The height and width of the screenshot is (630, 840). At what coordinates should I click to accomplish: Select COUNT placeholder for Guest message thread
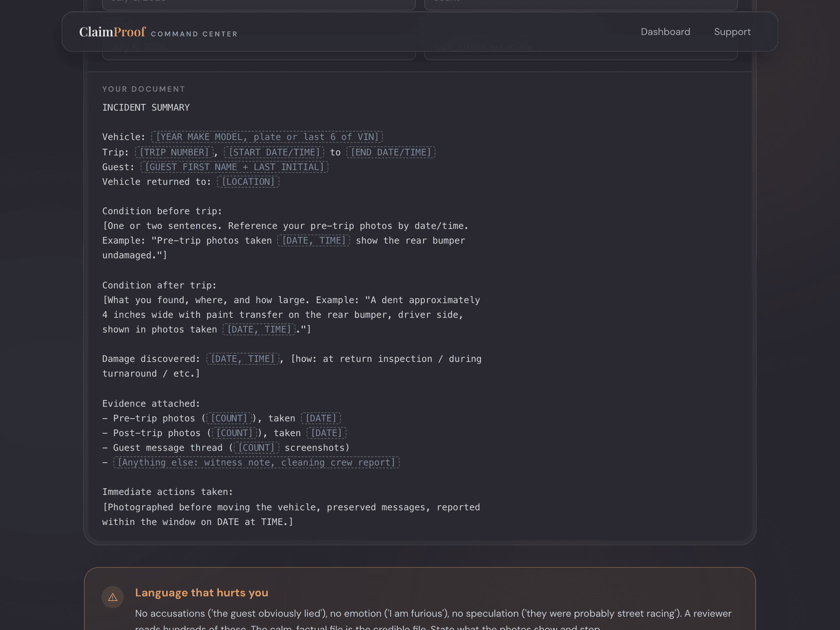(x=256, y=448)
